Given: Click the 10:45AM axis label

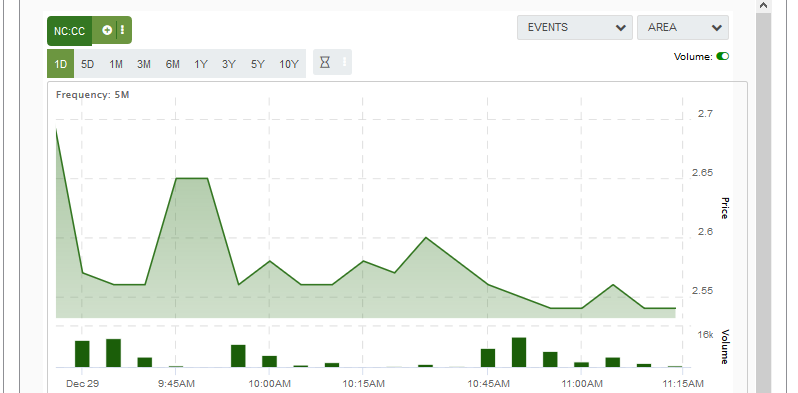Looking at the screenshot, I should [488, 383].
